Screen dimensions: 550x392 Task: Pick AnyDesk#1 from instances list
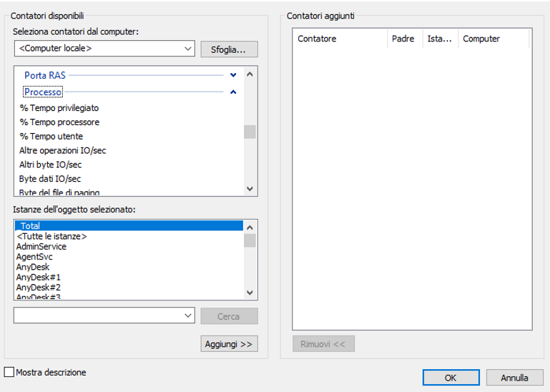click(x=39, y=277)
